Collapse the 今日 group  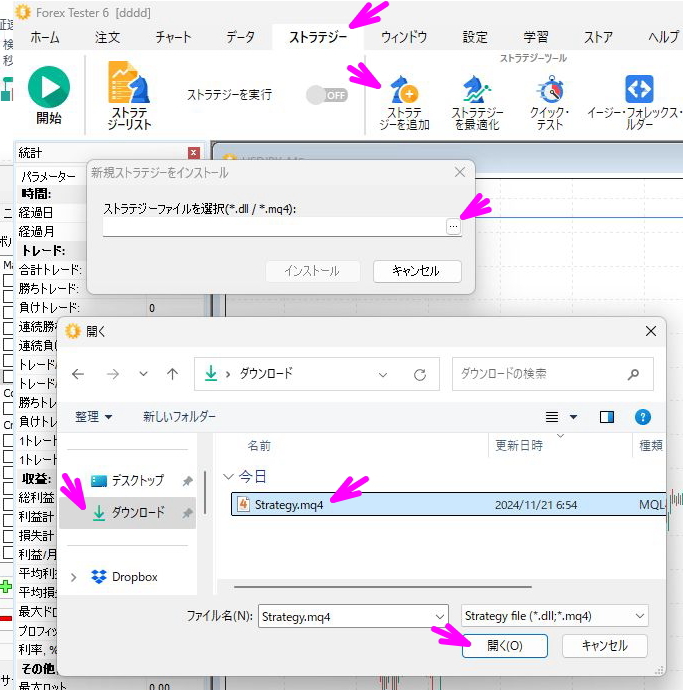(228, 477)
